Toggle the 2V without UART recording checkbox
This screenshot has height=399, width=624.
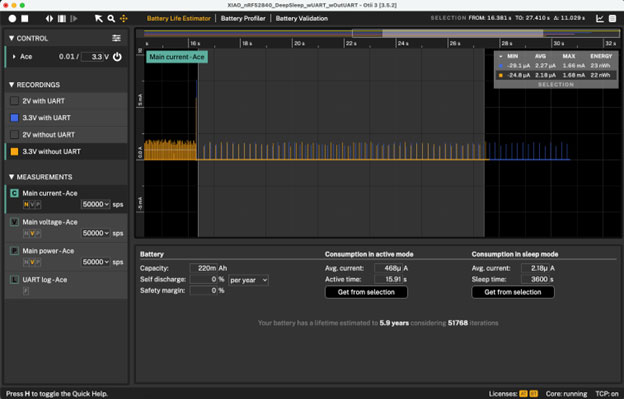point(14,135)
